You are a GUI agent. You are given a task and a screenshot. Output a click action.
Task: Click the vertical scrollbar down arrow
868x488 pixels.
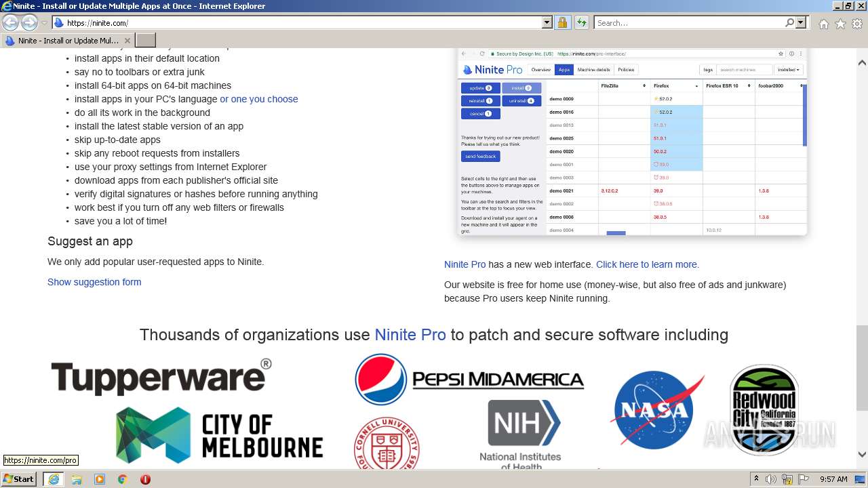[862, 455]
